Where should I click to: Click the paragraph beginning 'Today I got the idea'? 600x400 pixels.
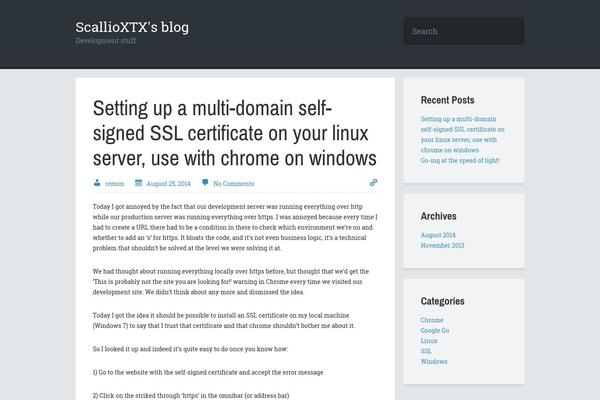[224, 320]
